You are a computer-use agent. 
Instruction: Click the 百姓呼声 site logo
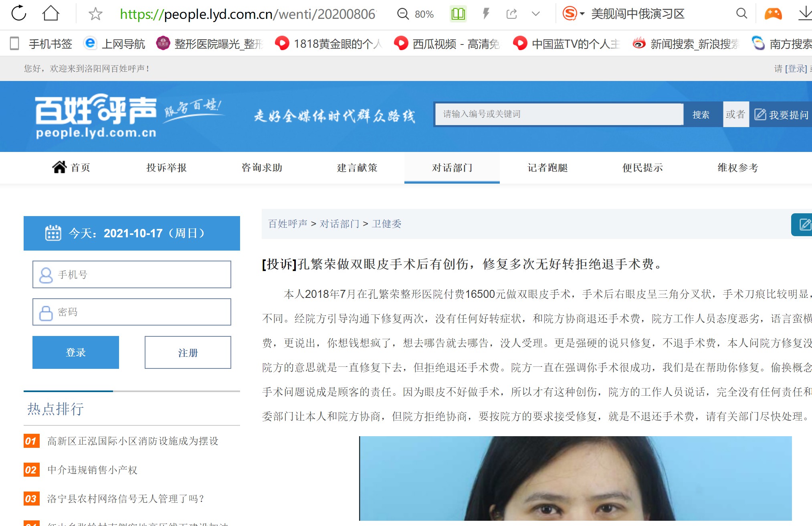pyautogui.click(x=96, y=116)
